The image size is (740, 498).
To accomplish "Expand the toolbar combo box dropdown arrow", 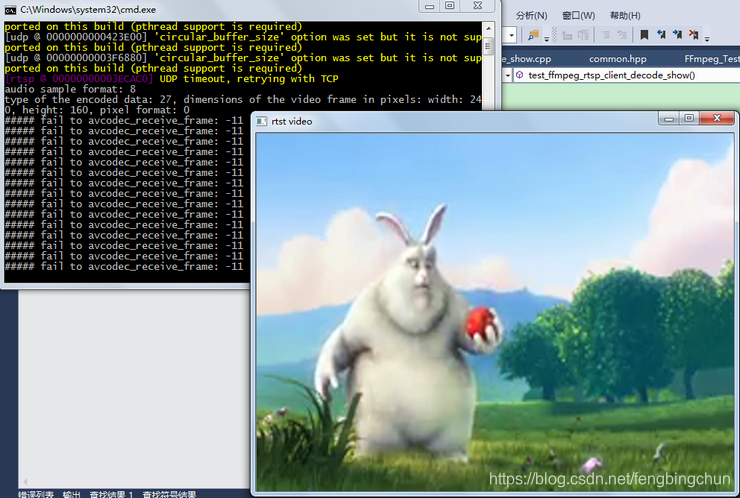I will point(512,35).
